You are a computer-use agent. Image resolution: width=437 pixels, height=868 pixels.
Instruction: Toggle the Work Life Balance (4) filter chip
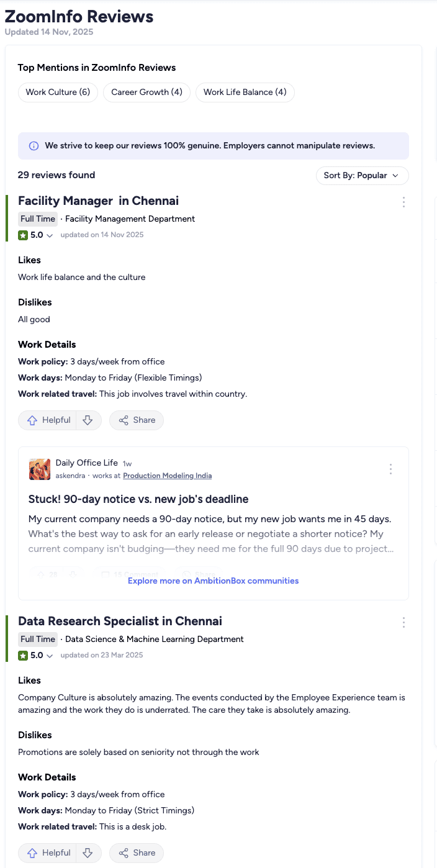(x=245, y=92)
